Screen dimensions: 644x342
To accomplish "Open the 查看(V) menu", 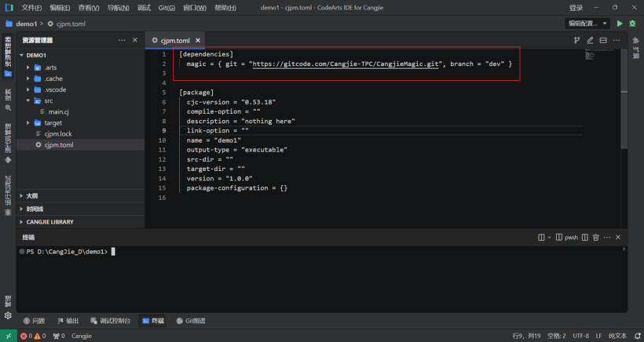I will 89,8.
